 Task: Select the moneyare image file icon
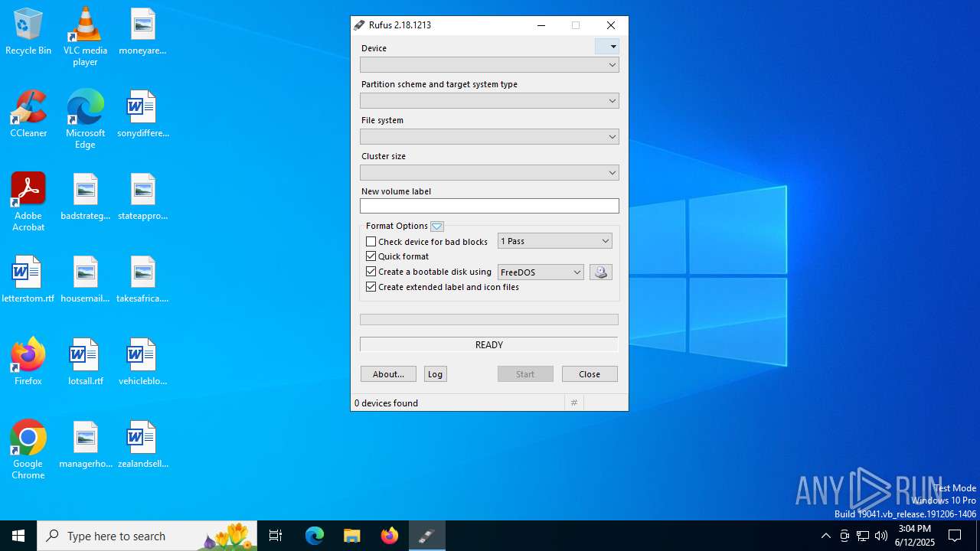142,32
